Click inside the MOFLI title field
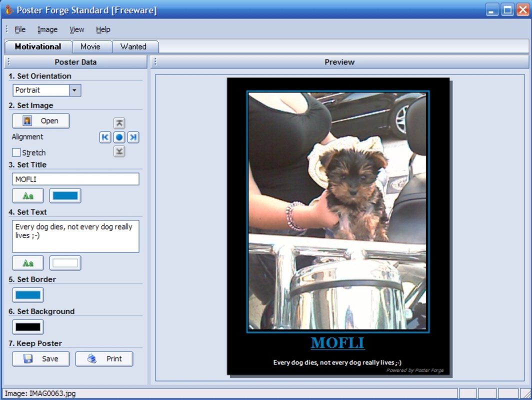 [x=75, y=178]
